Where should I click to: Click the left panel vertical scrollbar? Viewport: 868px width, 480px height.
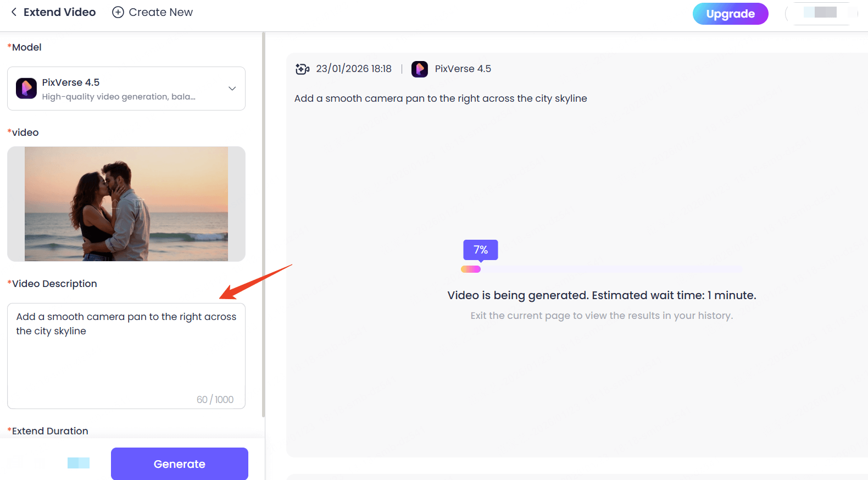pos(264,220)
